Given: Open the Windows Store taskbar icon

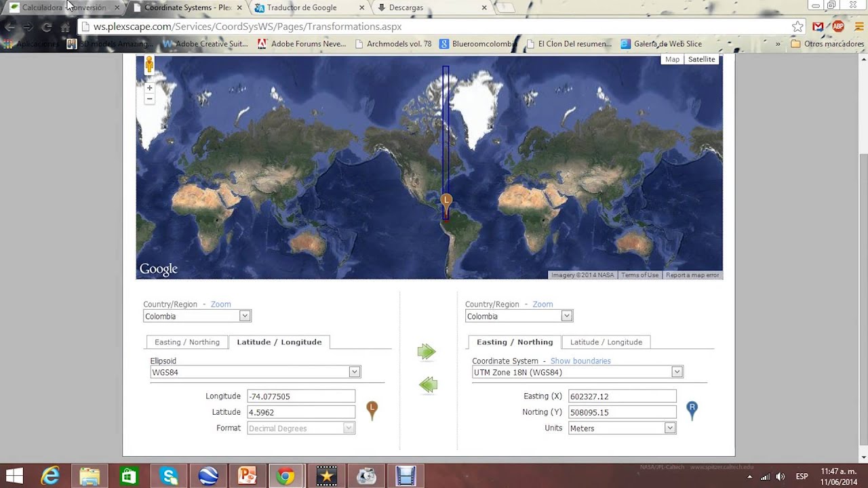Looking at the screenshot, I should pyautogui.click(x=129, y=476).
